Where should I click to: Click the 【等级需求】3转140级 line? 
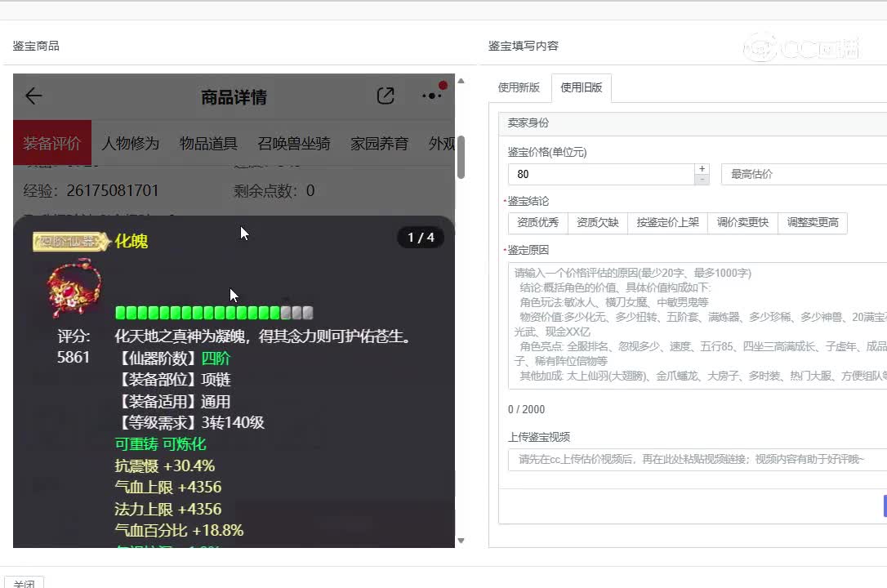(190, 423)
